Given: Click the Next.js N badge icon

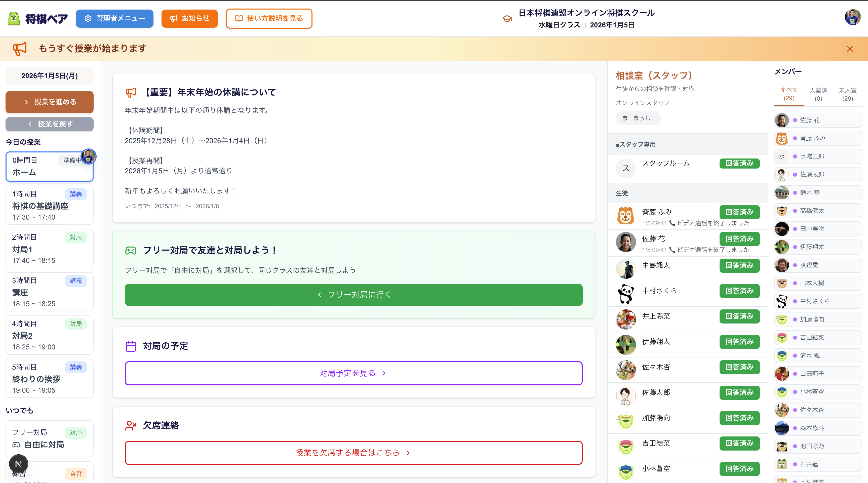Looking at the screenshot, I should 19,464.
